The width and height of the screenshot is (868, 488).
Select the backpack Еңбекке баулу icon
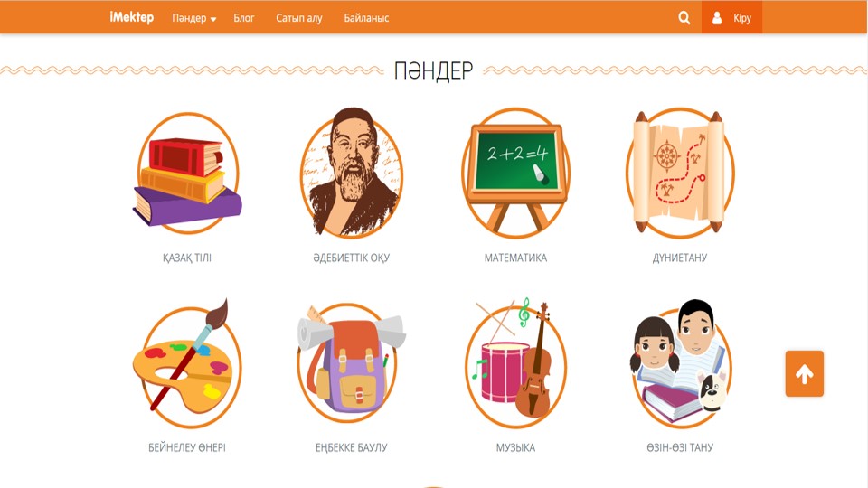tap(352, 363)
